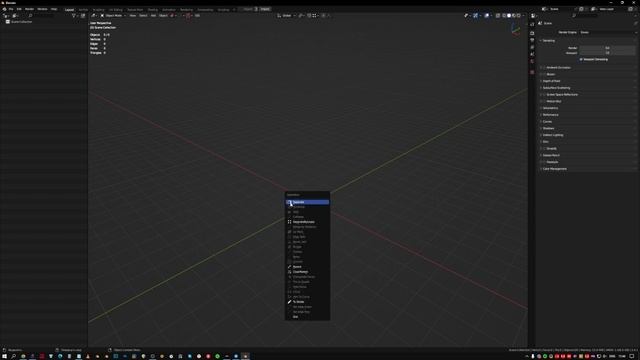640x360 pixels.
Task: Click the outliner editor type icon
Action: point(6,16)
